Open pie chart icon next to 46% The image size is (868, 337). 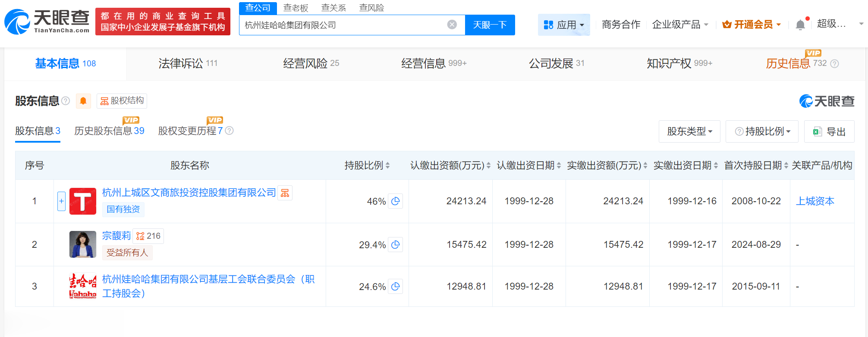(395, 201)
